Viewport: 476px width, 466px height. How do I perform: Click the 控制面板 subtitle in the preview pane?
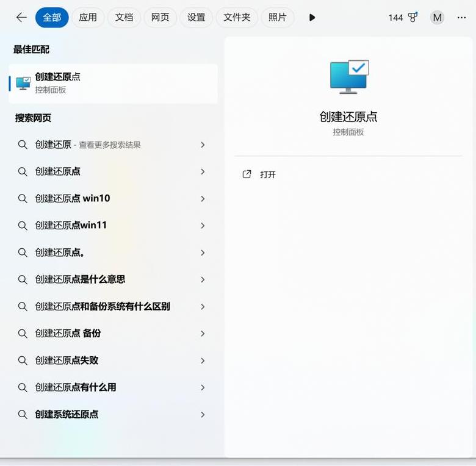(x=348, y=132)
